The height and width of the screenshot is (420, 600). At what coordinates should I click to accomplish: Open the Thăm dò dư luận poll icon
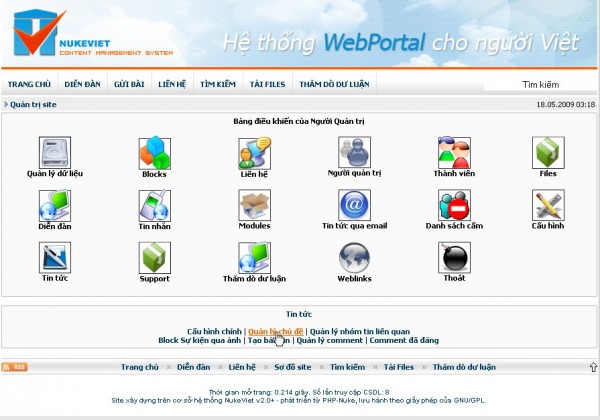coord(254,257)
